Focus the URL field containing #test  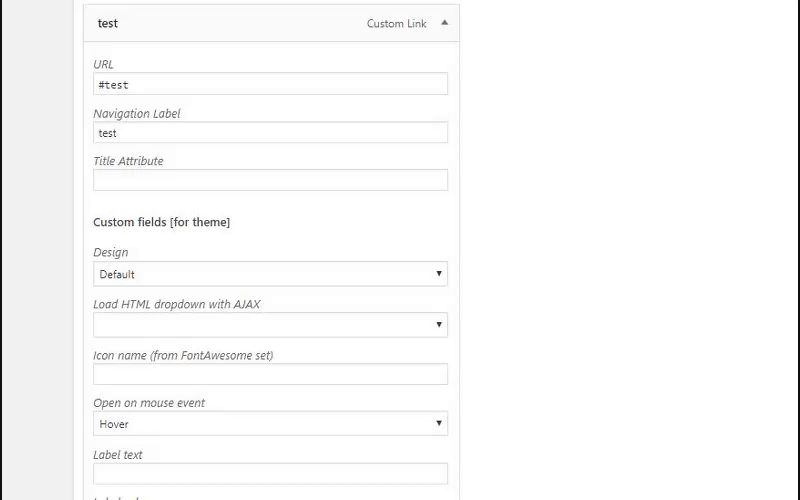[x=270, y=84]
